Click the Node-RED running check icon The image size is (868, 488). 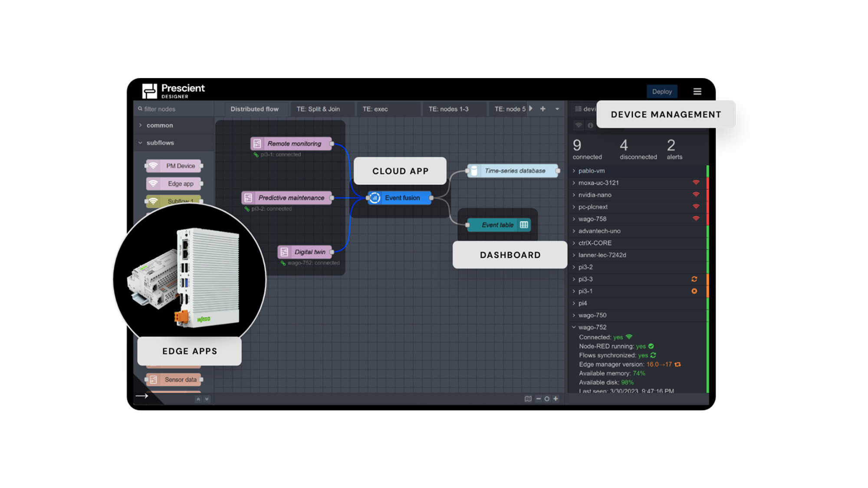(651, 346)
